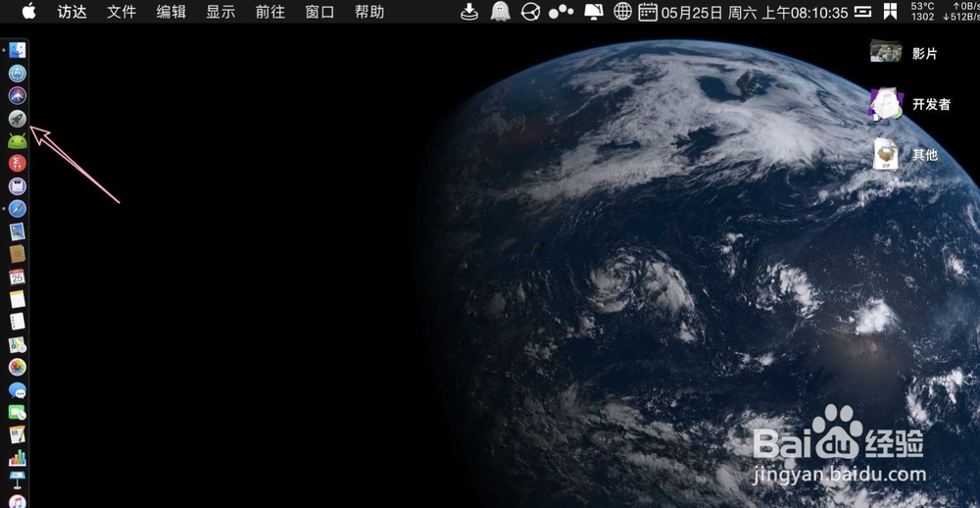
Task: Click the circular network icon in menu bar
Action: pos(530,11)
